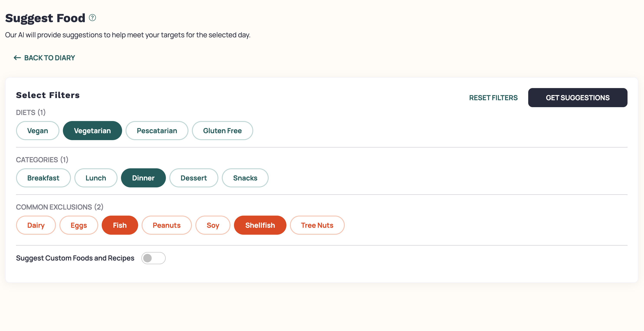Deselect the Vegetarian diet filter
Viewport: 644px width, 331px height.
pyautogui.click(x=92, y=131)
